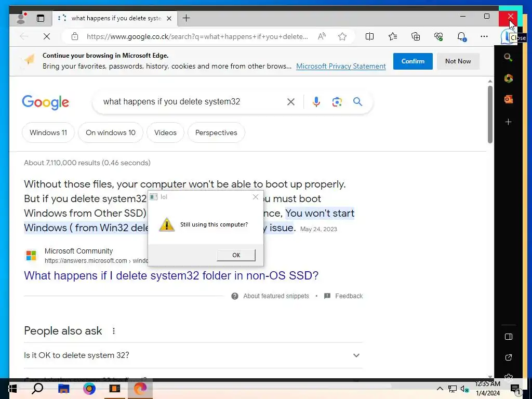Click the address bar URL
This screenshot has width=532, height=399.
[x=197, y=36]
